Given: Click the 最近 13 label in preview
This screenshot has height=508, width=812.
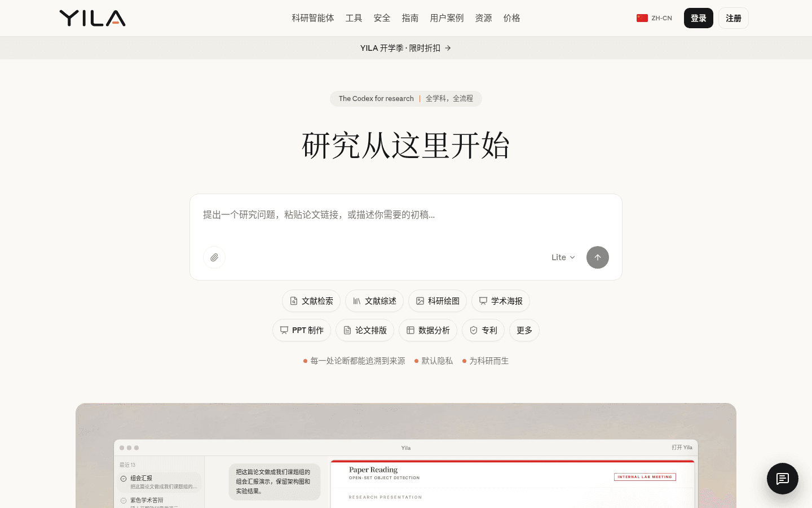Looking at the screenshot, I should pyautogui.click(x=127, y=465).
